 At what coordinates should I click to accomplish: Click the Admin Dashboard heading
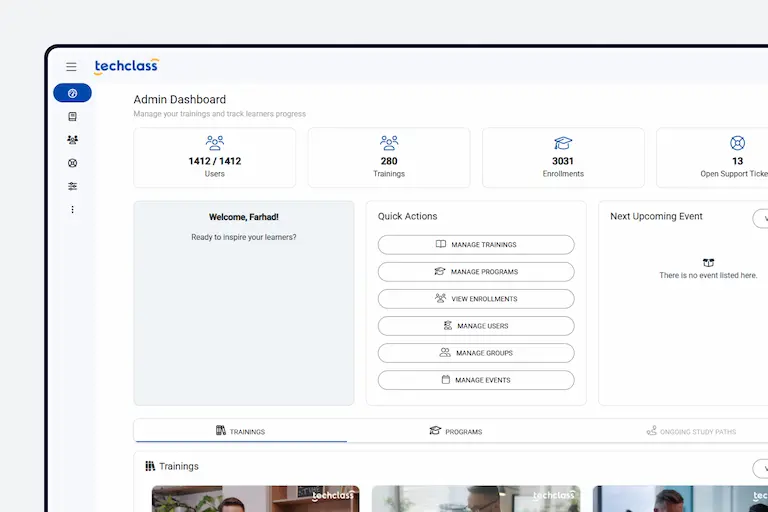click(180, 99)
